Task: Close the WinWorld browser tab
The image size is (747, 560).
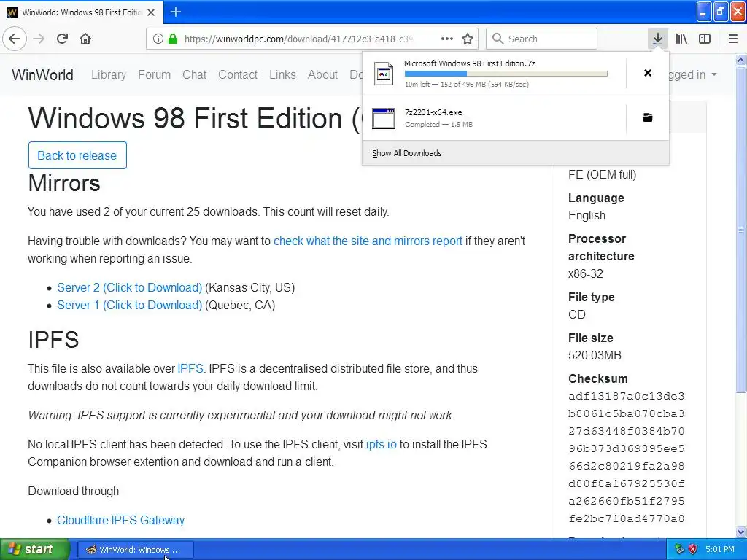Action: click(151, 12)
